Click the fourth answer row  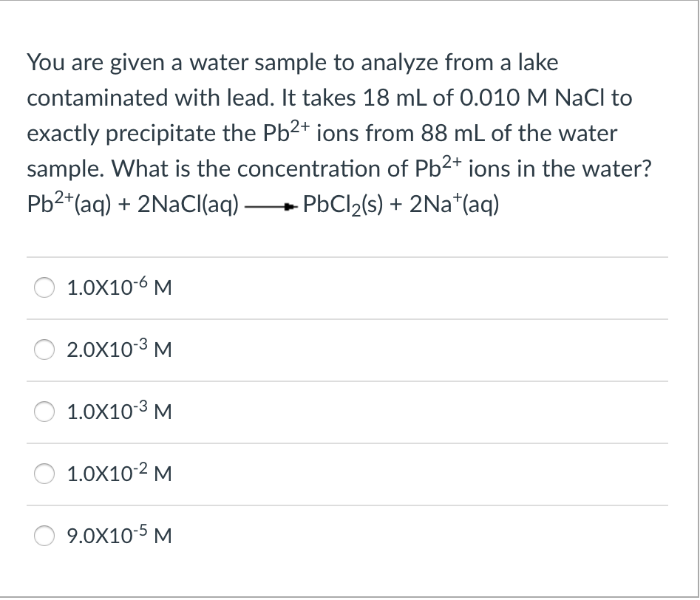(347, 474)
